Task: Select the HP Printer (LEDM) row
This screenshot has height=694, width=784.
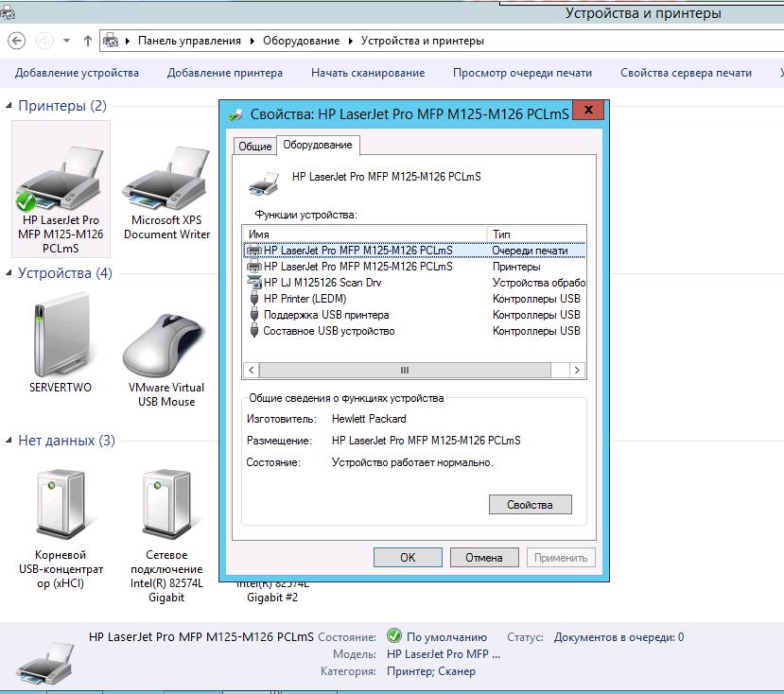Action: pos(414,299)
